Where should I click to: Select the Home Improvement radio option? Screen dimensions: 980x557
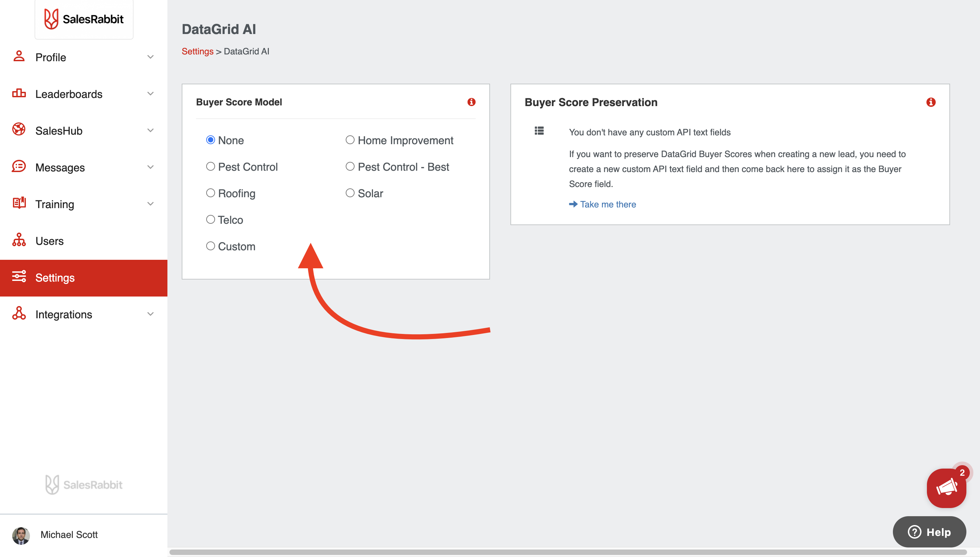tap(350, 140)
